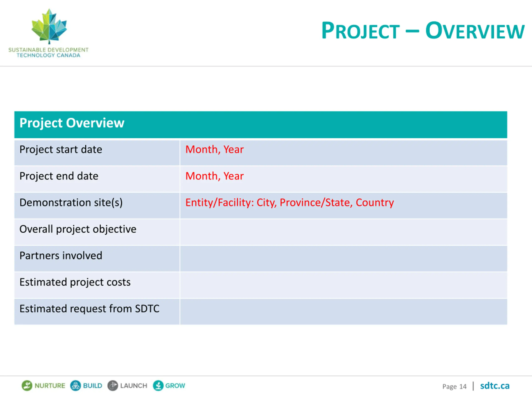Click the Launch gray icon

tap(113, 385)
